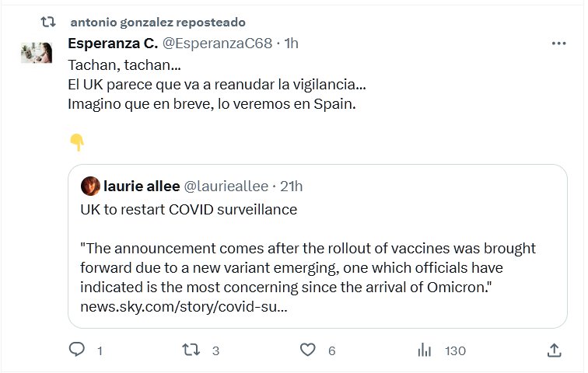Click the 130 views count
The height and width of the screenshot is (373, 588).
point(455,351)
